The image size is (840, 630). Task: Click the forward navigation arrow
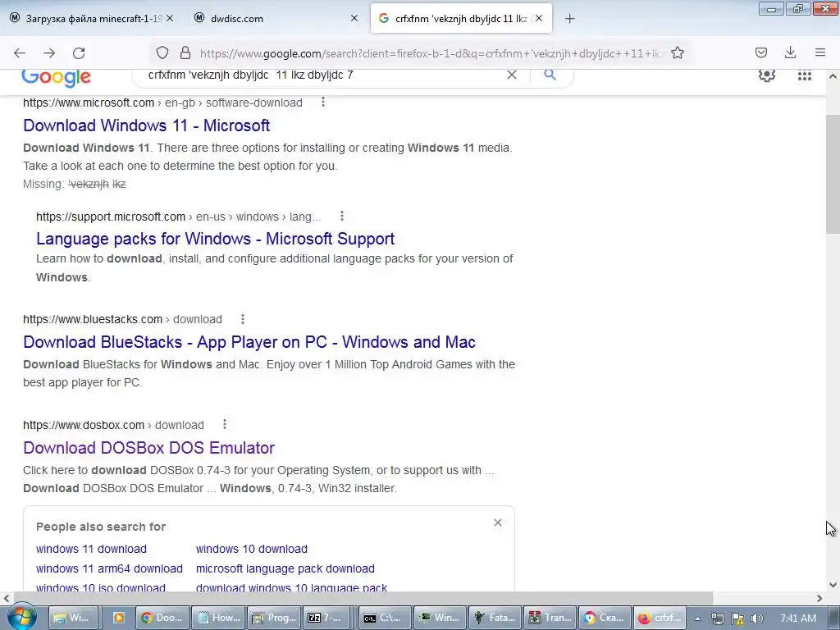pyautogui.click(x=49, y=53)
